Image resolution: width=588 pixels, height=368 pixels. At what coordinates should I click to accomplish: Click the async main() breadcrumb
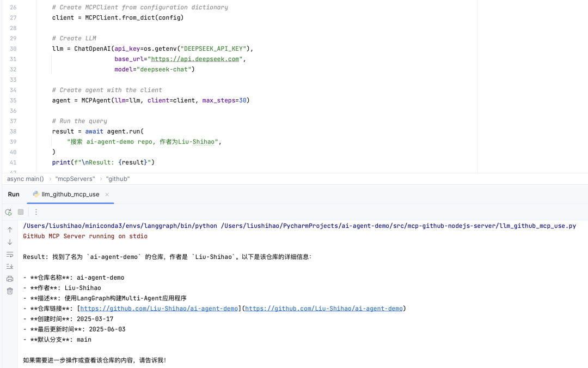coord(26,179)
